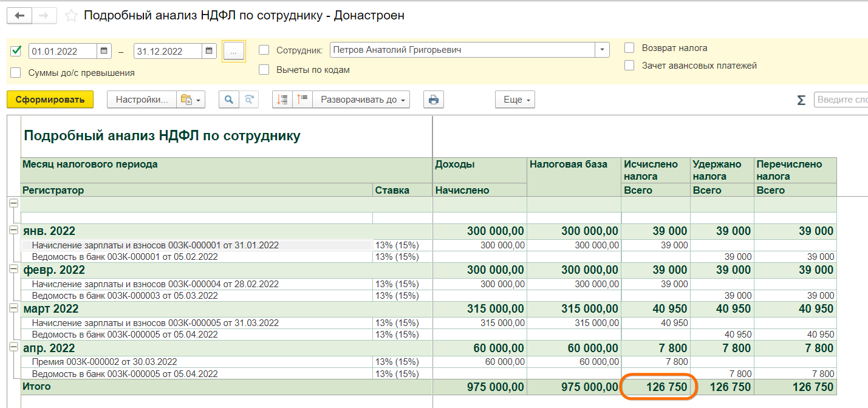Open the Разворачивать до dropdown
Image resolution: width=868 pixels, height=408 pixels.
click(x=361, y=100)
